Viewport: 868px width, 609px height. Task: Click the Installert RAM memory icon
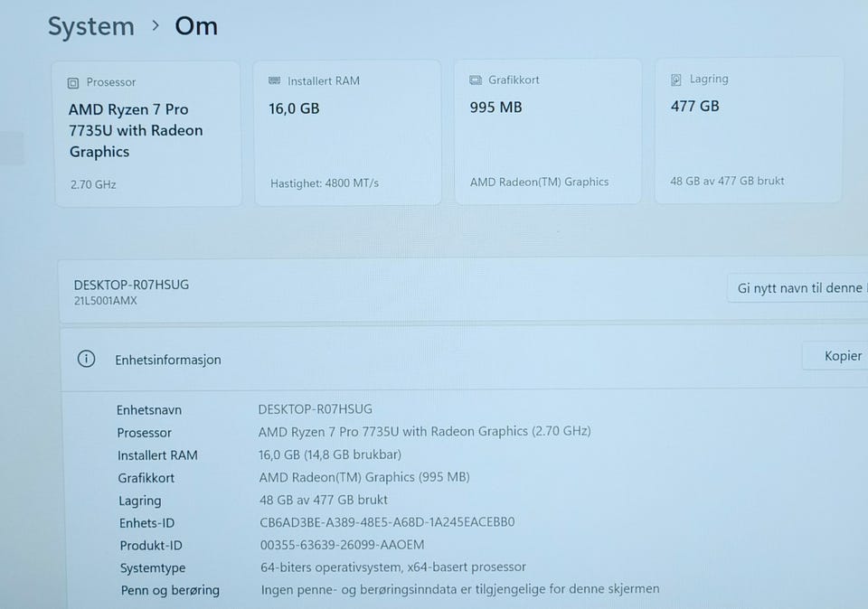[x=275, y=80]
